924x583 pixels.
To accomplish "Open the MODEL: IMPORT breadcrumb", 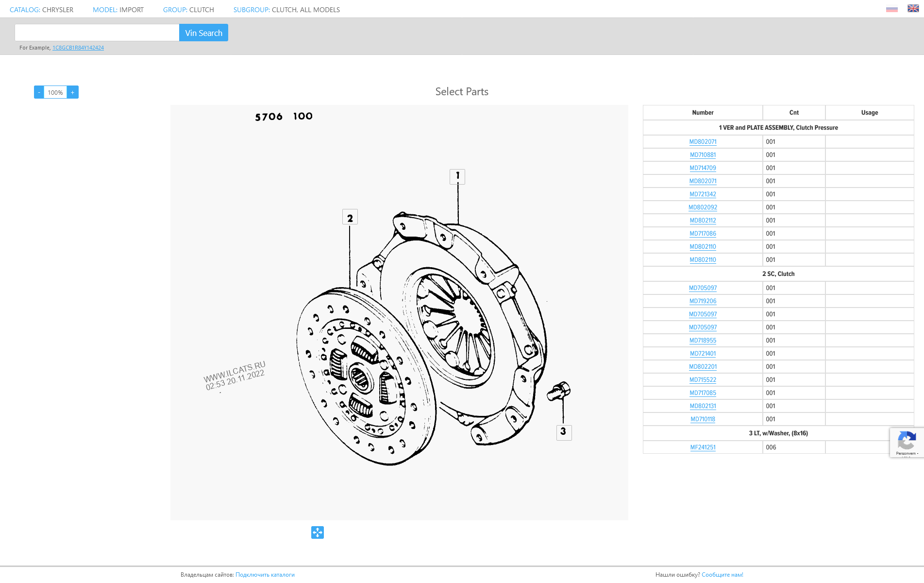I will point(118,10).
